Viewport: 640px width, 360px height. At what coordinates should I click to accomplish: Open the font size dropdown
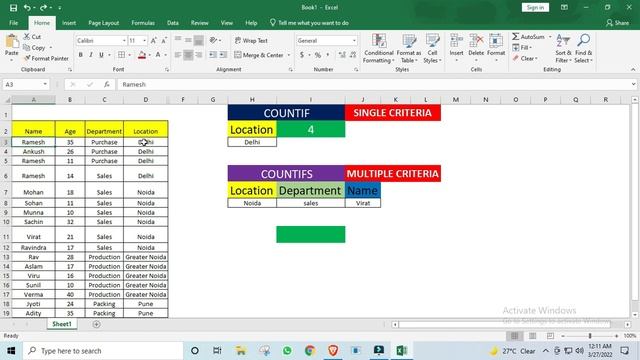(x=144, y=41)
